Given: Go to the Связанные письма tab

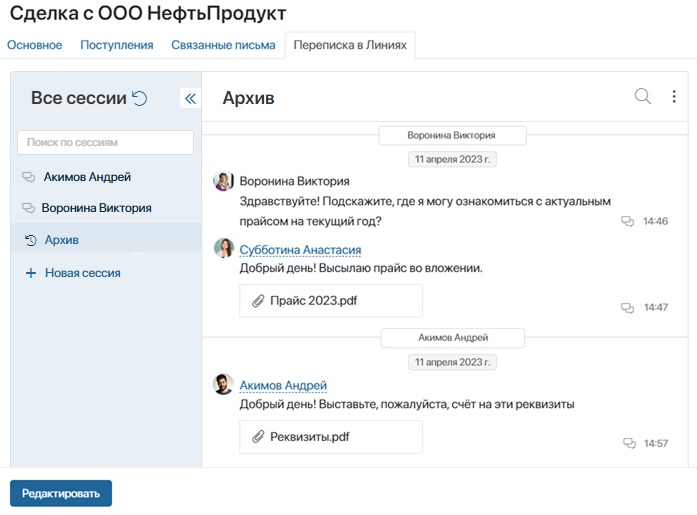Looking at the screenshot, I should pyautogui.click(x=223, y=45).
